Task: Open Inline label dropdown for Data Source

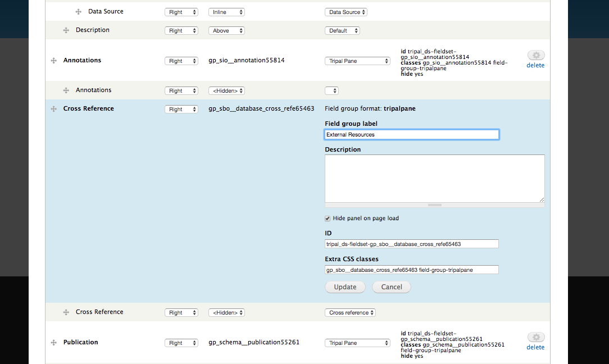Action: pos(226,12)
